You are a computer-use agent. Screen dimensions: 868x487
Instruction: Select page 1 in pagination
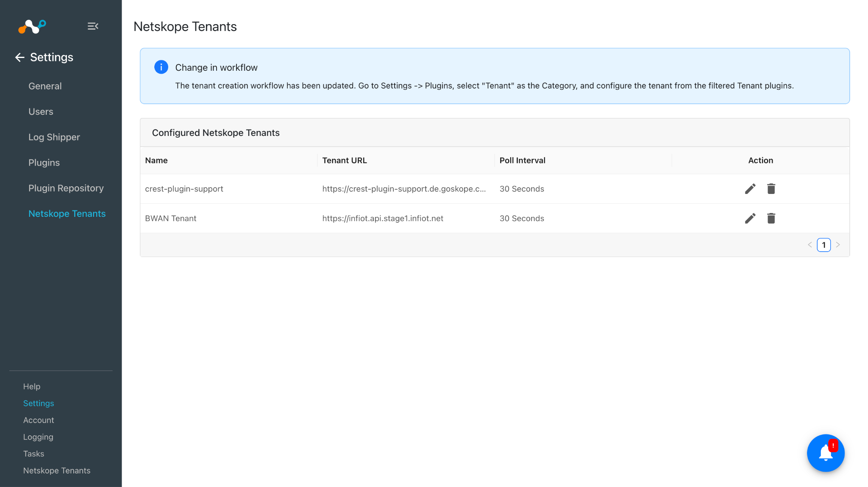(x=824, y=245)
